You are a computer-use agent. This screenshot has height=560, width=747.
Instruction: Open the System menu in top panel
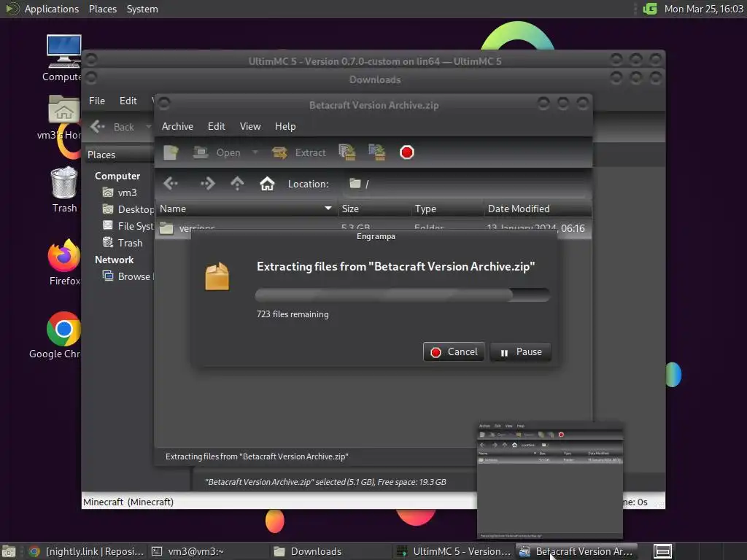142,9
